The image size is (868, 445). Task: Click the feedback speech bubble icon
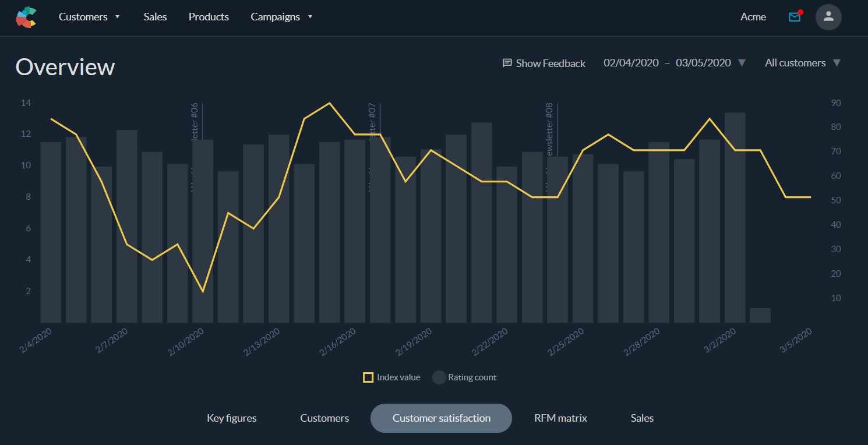[x=507, y=63]
